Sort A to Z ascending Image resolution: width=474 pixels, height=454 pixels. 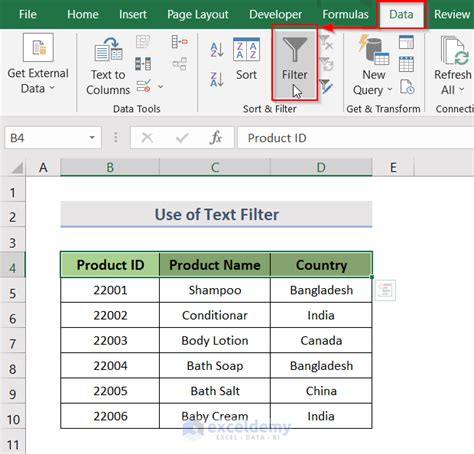[217, 50]
